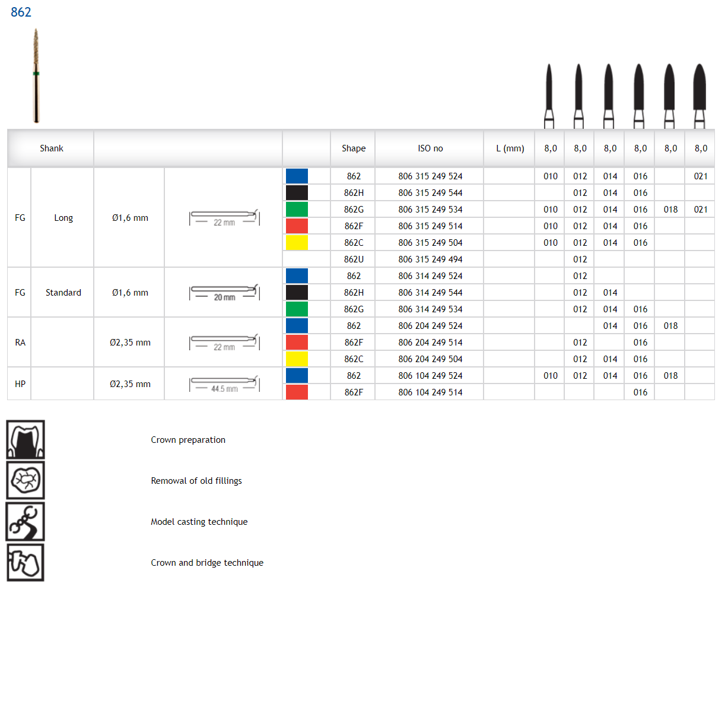The width and height of the screenshot is (728, 713).
Task: Click the 862 diamond bur product image
Action: pos(36,75)
